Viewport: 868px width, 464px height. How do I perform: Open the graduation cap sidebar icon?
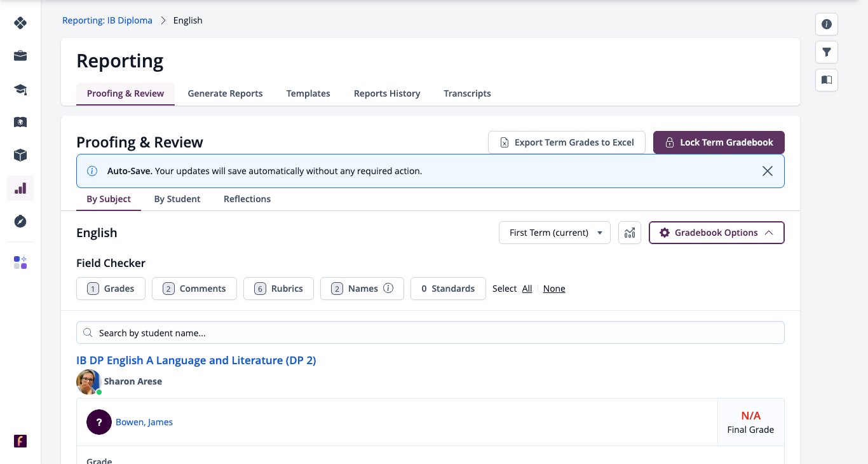tap(20, 89)
